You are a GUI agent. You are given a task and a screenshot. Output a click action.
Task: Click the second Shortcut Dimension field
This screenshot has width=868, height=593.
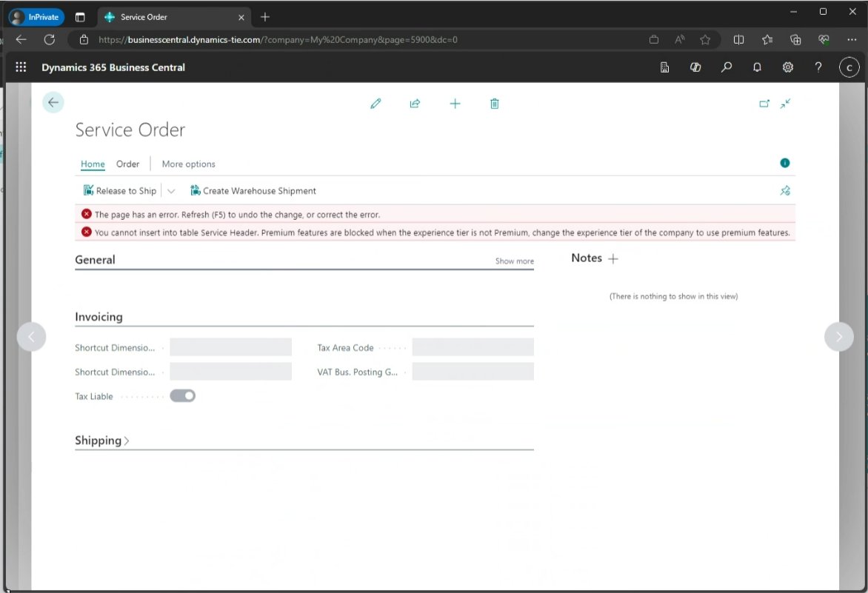(230, 371)
